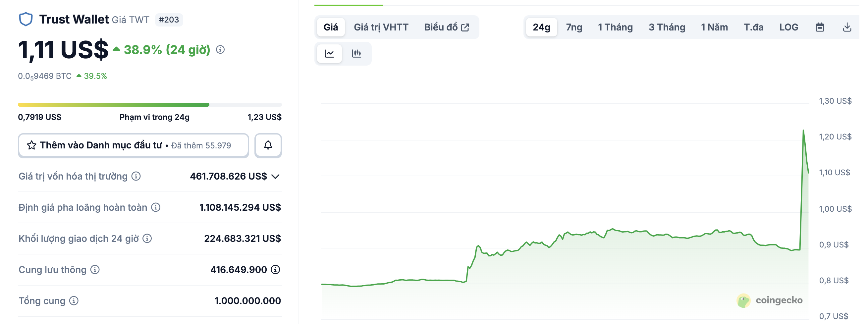Switch to the line chart view

point(329,54)
